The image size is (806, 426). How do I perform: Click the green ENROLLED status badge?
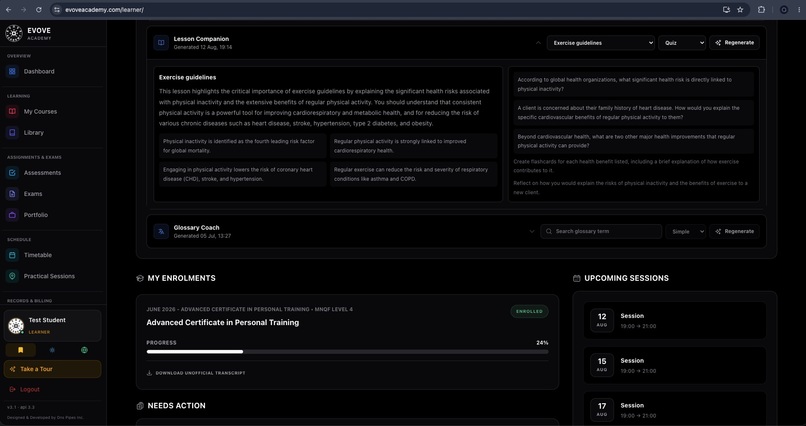pyautogui.click(x=529, y=311)
